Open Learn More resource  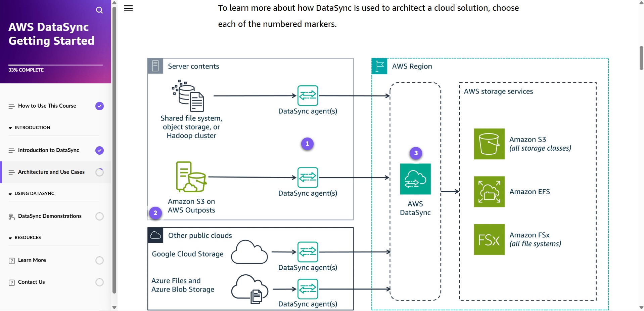tap(56, 260)
